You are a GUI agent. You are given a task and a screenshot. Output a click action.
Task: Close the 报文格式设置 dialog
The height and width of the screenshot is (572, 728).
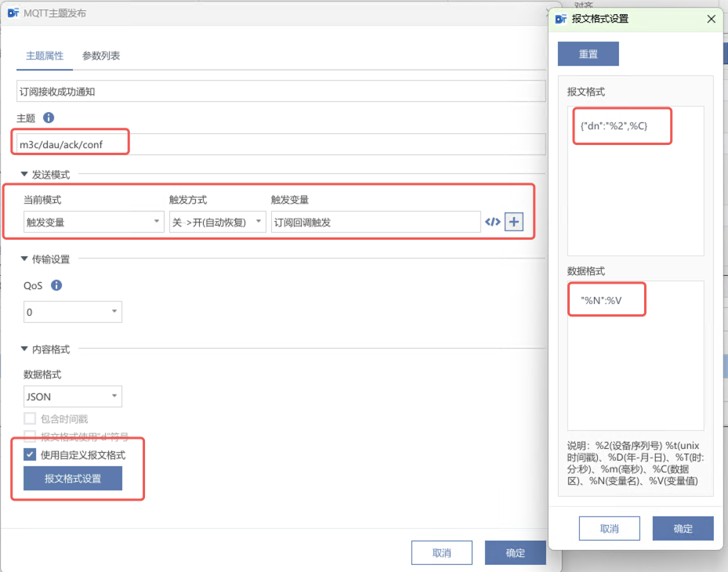pyautogui.click(x=711, y=19)
